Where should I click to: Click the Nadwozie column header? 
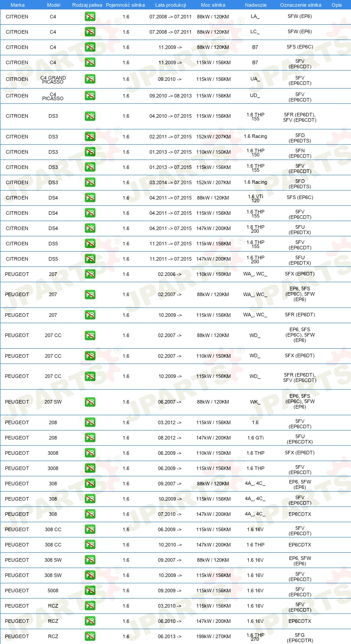tap(255, 5)
